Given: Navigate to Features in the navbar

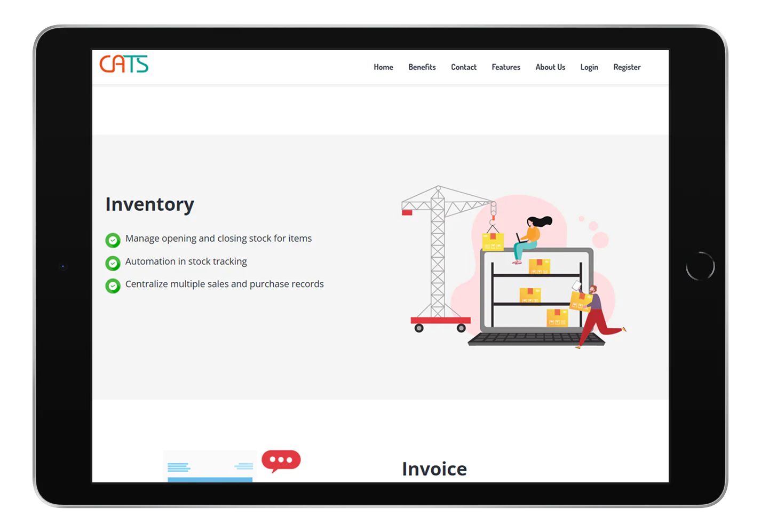Looking at the screenshot, I should tap(506, 67).
